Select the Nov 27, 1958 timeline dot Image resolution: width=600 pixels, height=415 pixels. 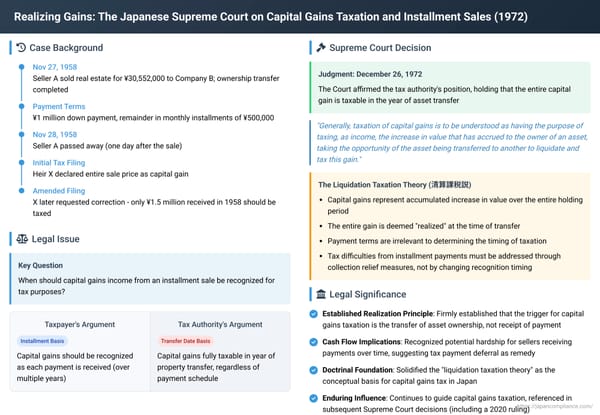pos(20,67)
